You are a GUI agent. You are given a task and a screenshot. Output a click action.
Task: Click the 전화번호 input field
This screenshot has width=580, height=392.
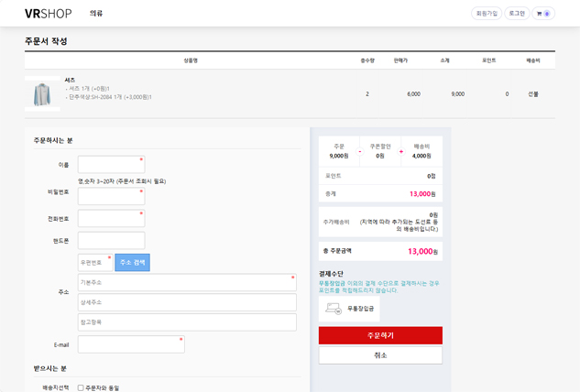[111, 219]
